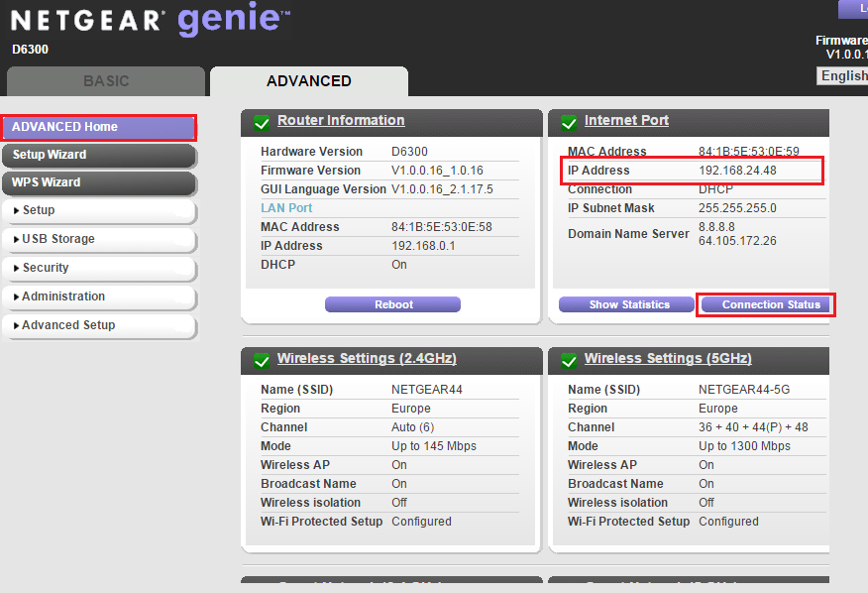Click firmware version V1.0.0.16_1.0.16 value

tap(437, 171)
